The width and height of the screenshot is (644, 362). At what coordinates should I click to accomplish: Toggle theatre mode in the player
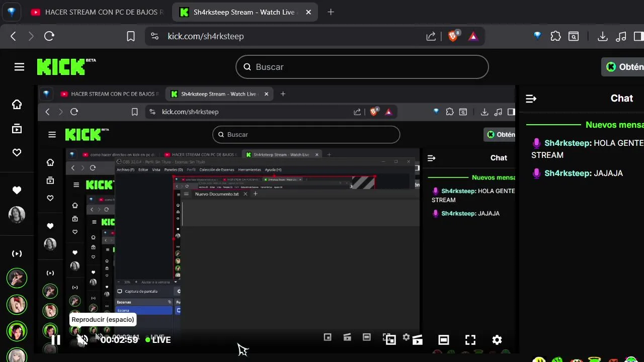[x=443, y=340]
